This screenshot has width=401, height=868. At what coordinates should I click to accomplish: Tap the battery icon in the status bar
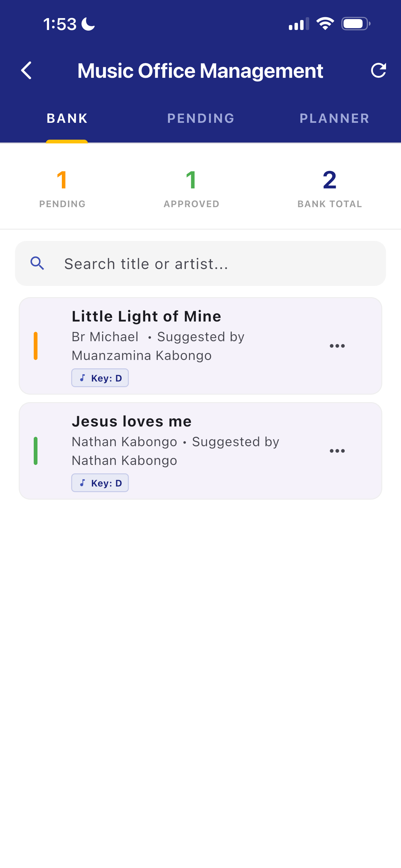click(355, 24)
